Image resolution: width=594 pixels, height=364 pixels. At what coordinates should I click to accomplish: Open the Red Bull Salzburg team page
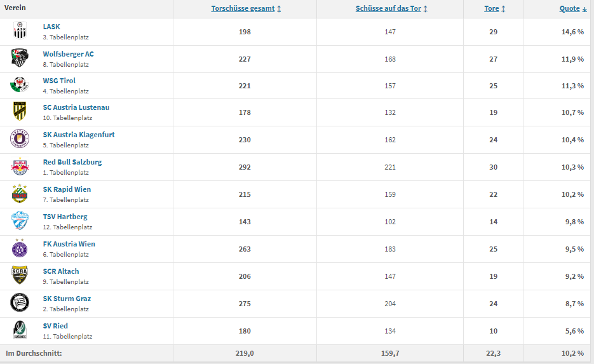[x=72, y=162]
